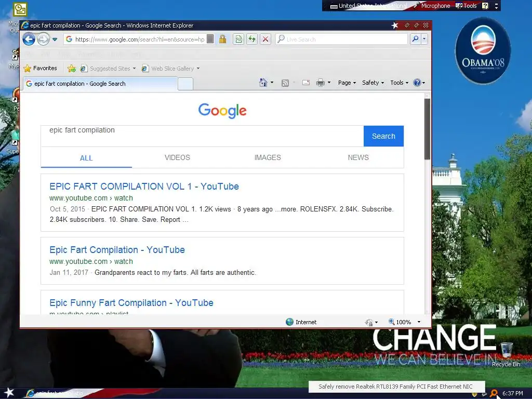Click the Internet zone status icon

289,322
